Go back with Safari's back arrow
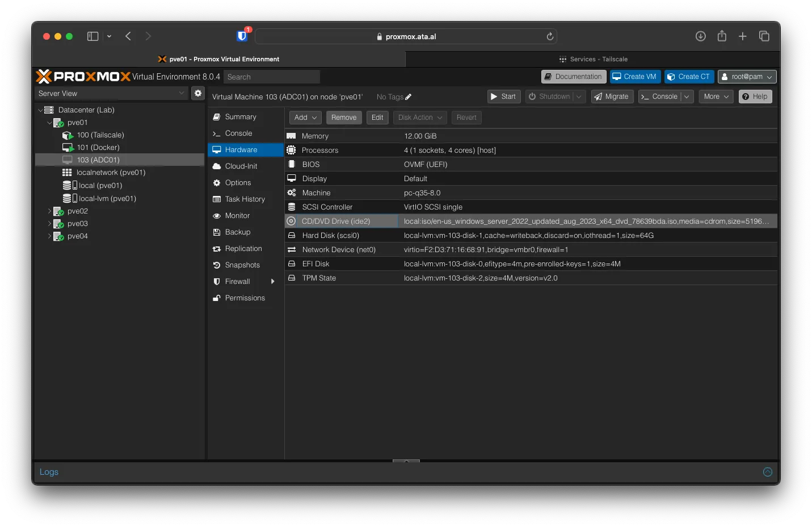Image resolution: width=812 pixels, height=527 pixels. click(128, 36)
